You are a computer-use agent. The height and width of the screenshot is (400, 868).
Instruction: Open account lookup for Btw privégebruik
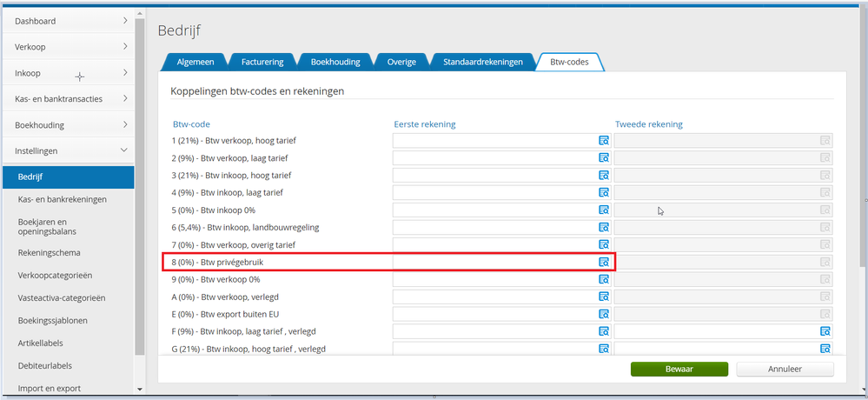click(603, 262)
